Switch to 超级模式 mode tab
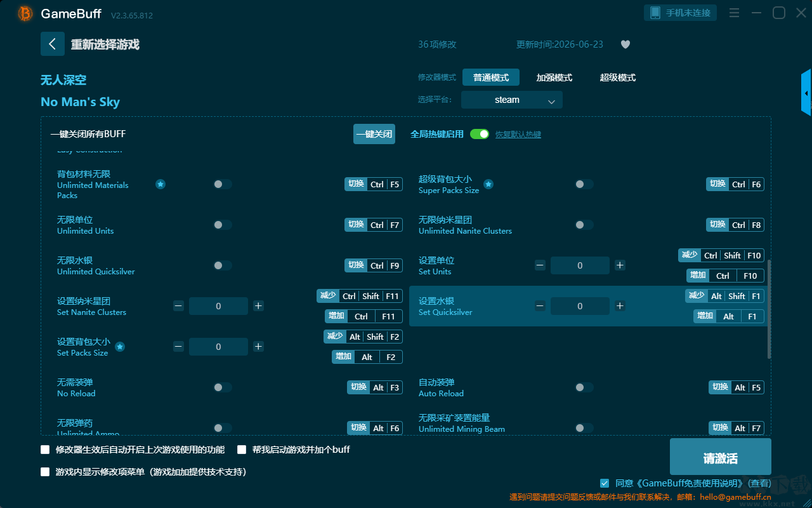This screenshot has width=812, height=508. click(618, 77)
